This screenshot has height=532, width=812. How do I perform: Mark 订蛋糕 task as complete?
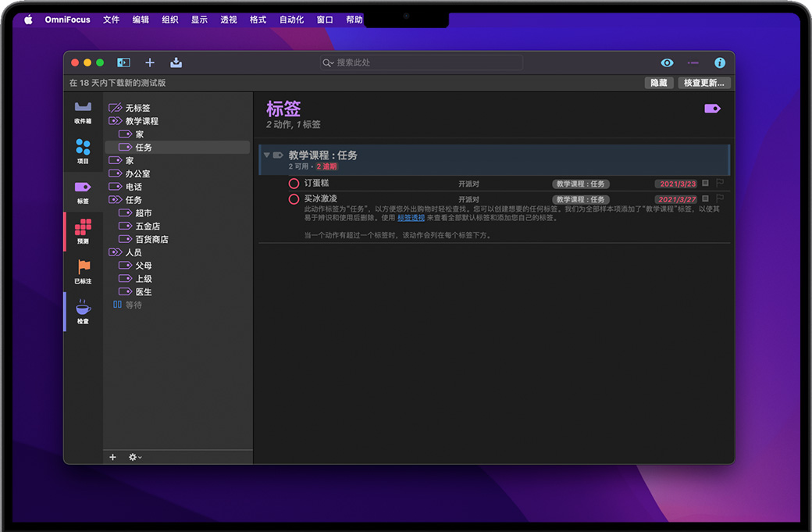[294, 184]
